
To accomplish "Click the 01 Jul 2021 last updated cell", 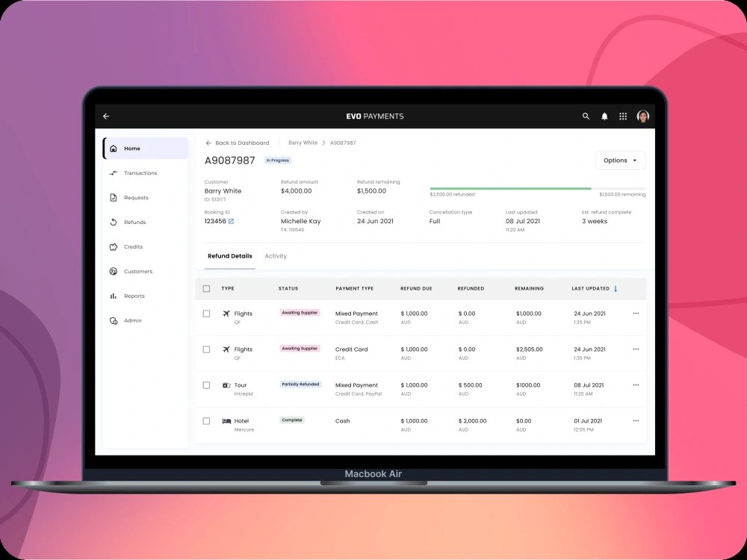I will [x=588, y=421].
